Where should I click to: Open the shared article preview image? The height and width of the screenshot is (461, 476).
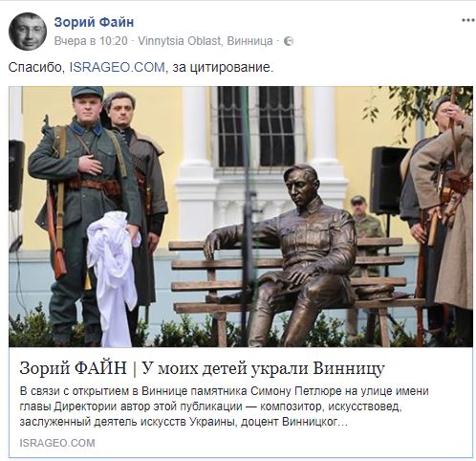point(241,216)
